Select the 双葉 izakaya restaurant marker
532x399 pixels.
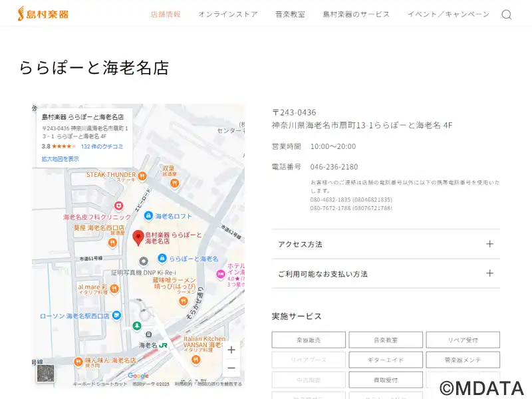click(174, 184)
